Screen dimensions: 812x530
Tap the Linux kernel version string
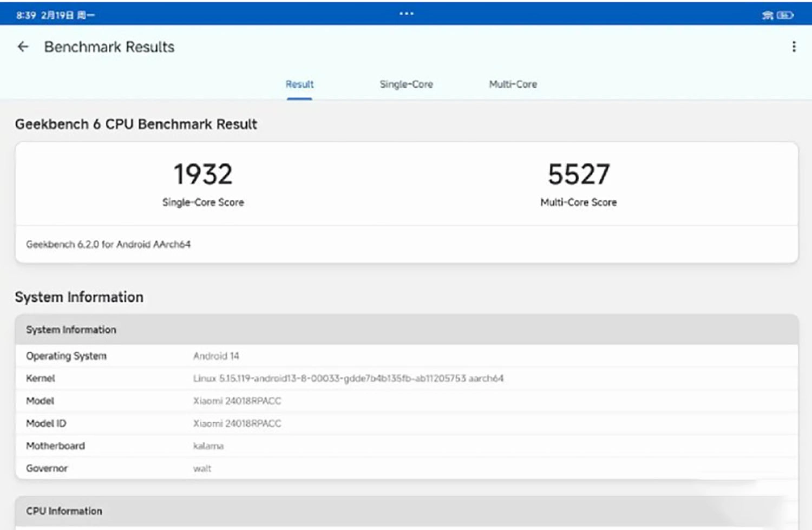coord(348,378)
